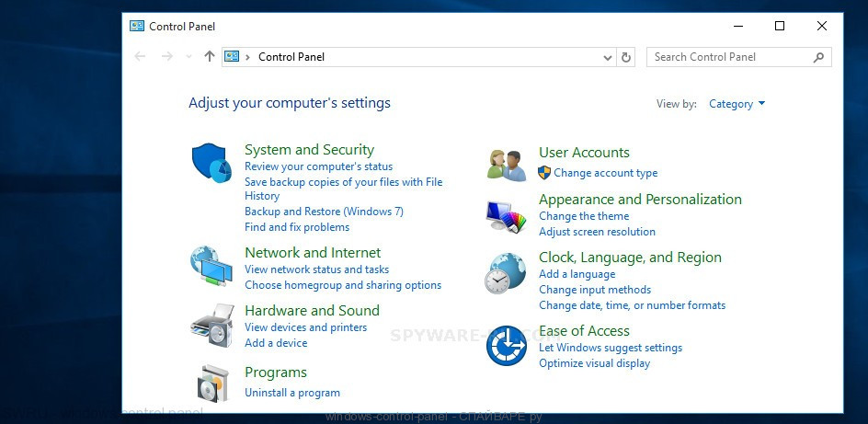Open the User Accounts people icon
Viewport: 868px width, 424px height.
507,166
